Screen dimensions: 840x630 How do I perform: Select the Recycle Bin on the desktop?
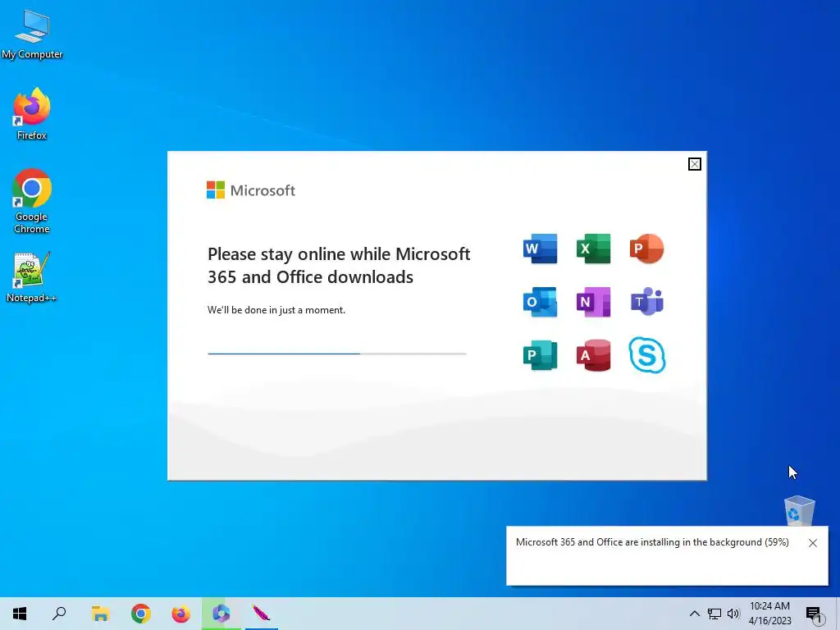(799, 511)
